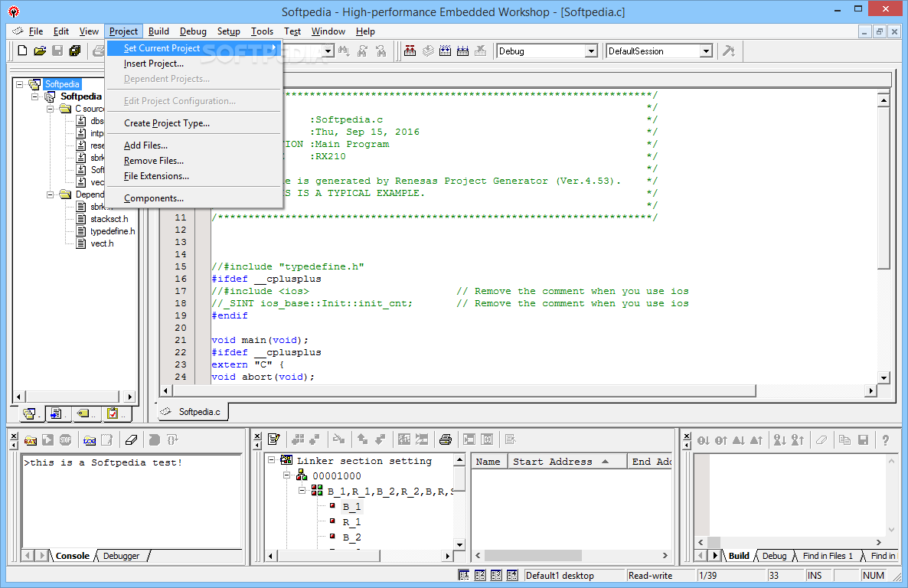The image size is (908, 588).
Task: Click editor horizontal scrollbar right arrow
Action: pyautogui.click(x=871, y=391)
